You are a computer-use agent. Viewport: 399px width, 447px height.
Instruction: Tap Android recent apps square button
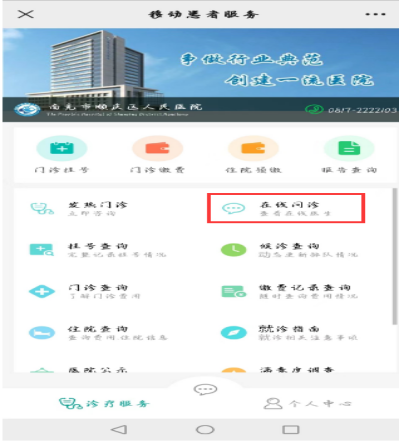(x=291, y=429)
